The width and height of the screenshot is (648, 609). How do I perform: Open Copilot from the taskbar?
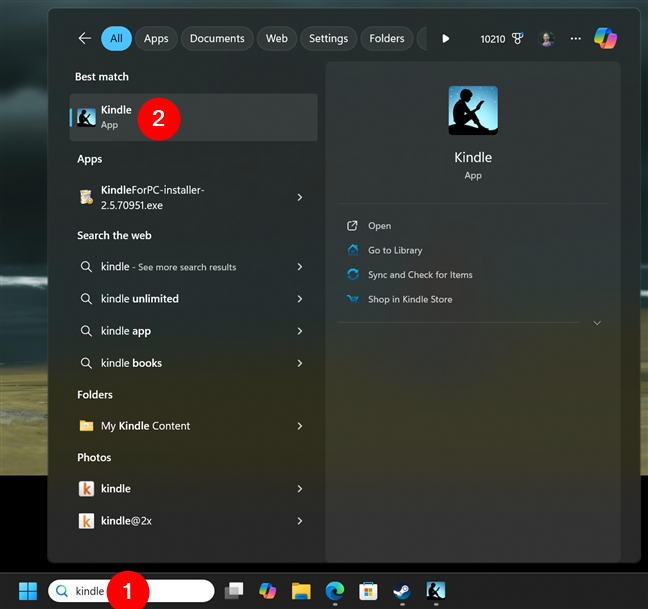[x=267, y=591]
